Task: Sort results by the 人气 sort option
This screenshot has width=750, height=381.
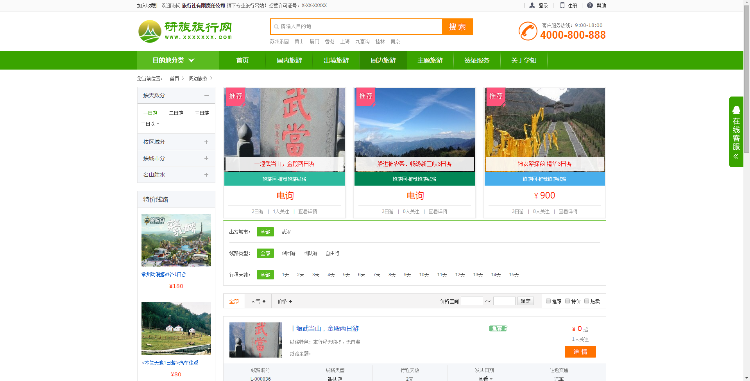Action: tap(258, 301)
